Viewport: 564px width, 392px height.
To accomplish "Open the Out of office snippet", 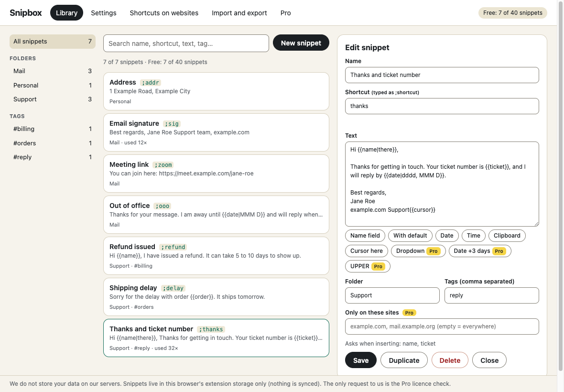I will tap(216, 215).
